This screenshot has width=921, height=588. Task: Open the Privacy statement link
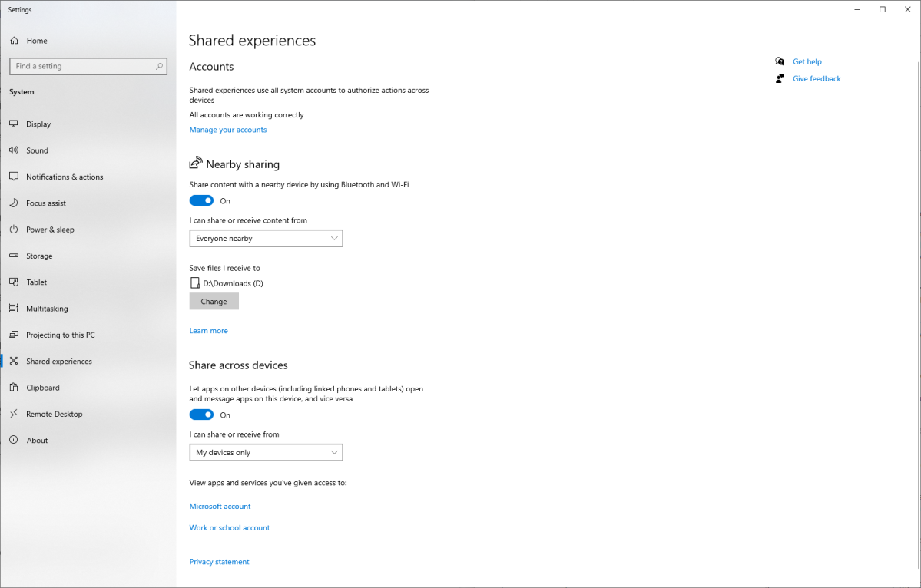click(219, 562)
